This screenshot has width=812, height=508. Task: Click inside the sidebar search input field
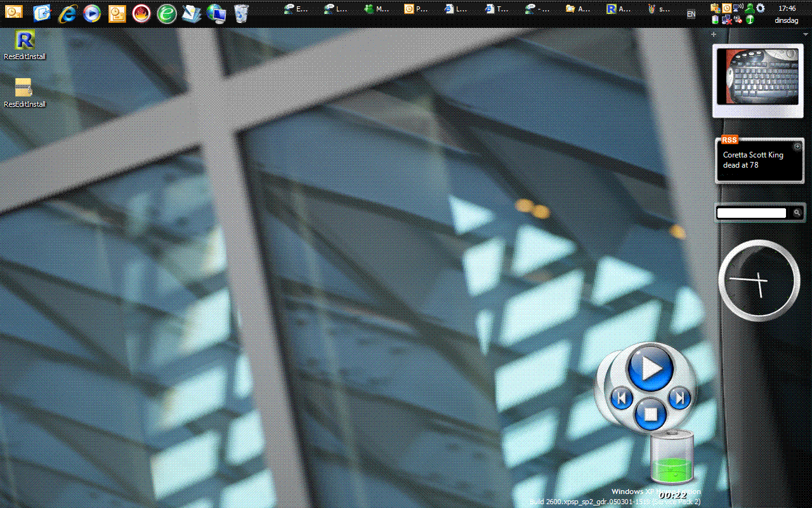tap(752, 213)
